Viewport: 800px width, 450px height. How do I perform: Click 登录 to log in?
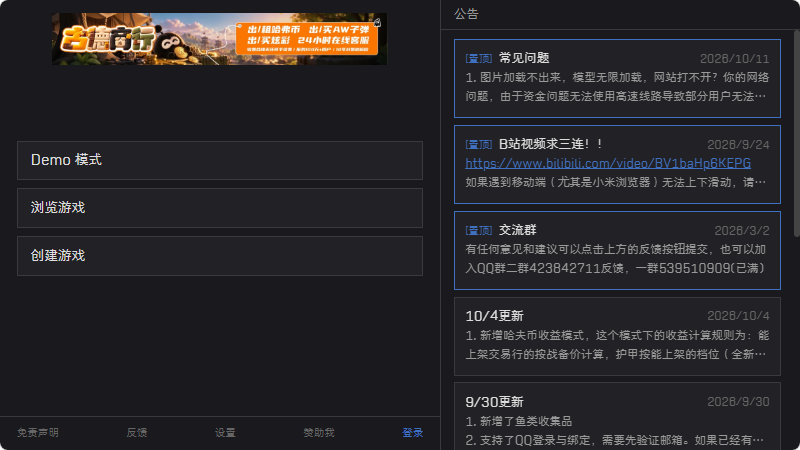pyautogui.click(x=412, y=433)
